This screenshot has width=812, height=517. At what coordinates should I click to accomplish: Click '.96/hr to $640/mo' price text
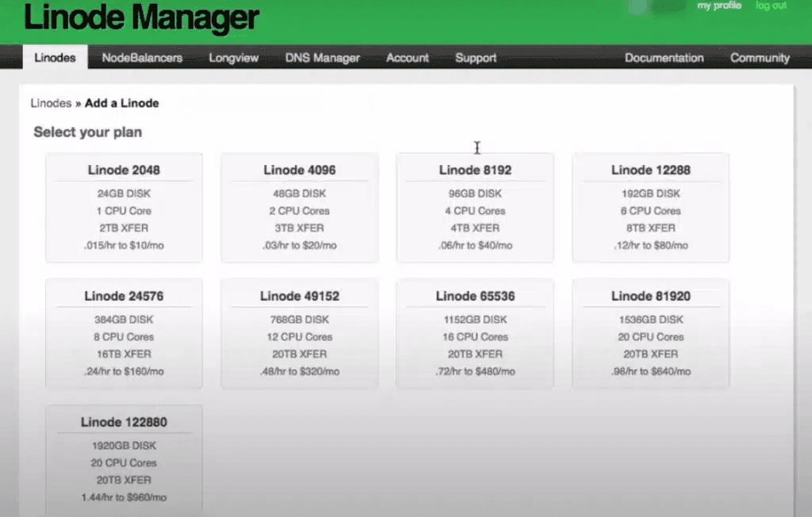650,371
